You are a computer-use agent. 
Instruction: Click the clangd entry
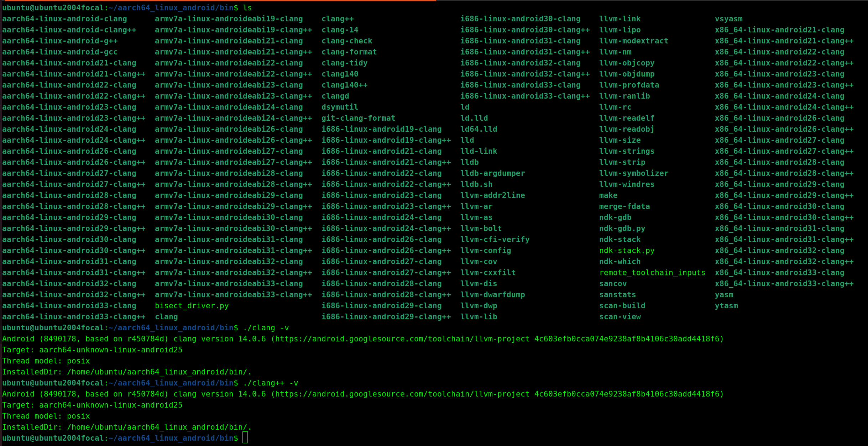pyautogui.click(x=335, y=96)
